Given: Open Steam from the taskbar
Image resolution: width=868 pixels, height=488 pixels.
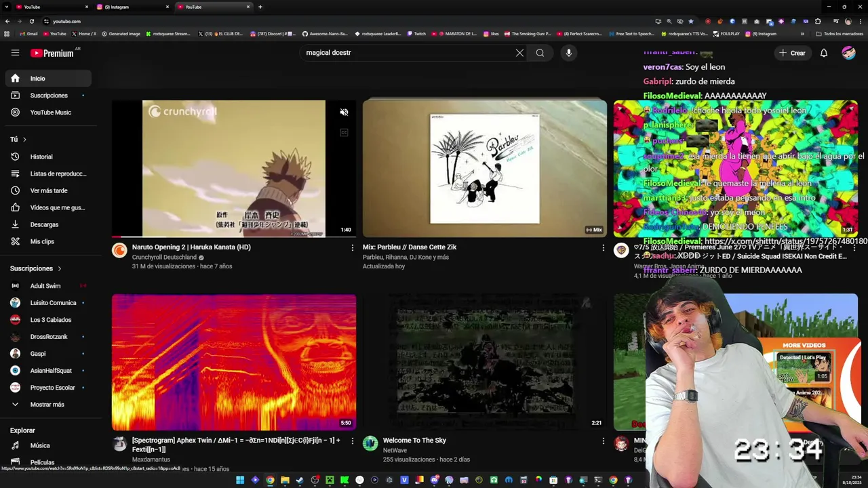Looking at the screenshot, I should [x=300, y=480].
